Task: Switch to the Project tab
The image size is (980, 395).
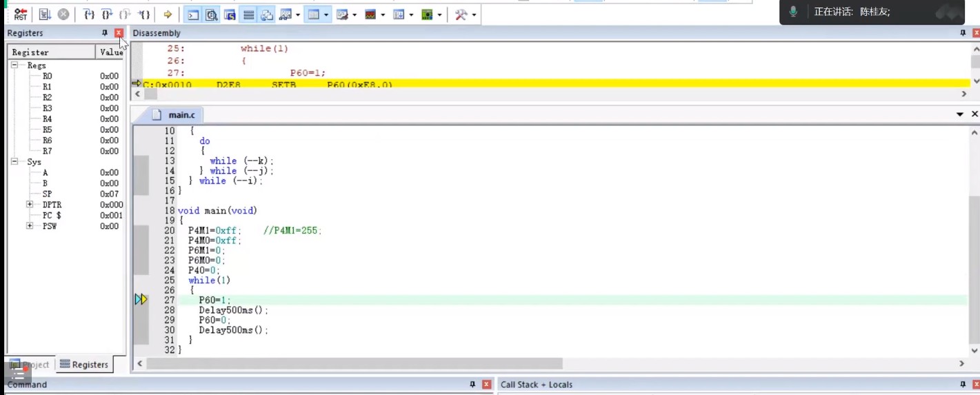Action: pos(30,365)
